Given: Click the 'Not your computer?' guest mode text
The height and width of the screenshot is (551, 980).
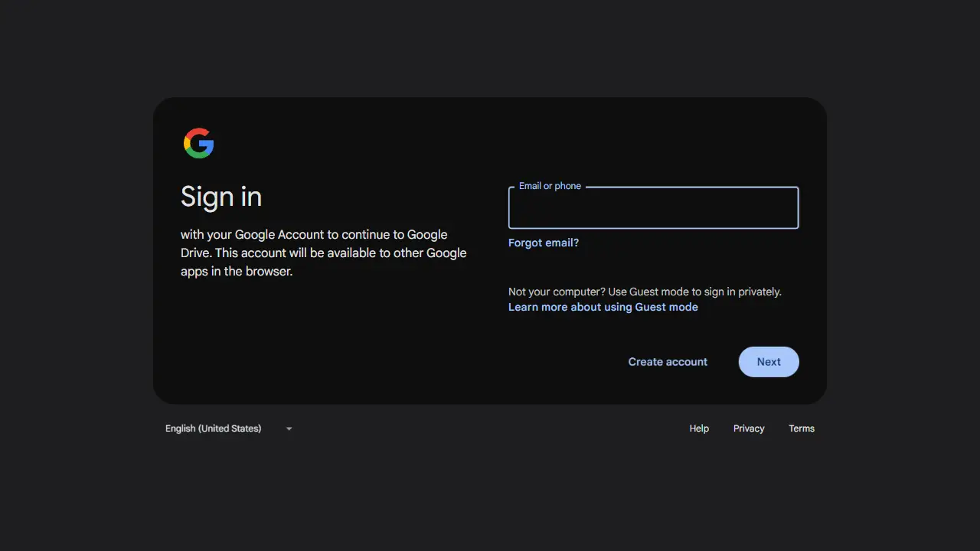Looking at the screenshot, I should 645,292.
